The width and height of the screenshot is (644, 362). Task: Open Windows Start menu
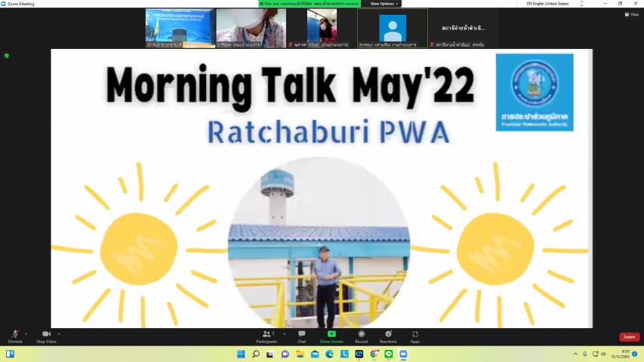pyautogui.click(x=241, y=354)
